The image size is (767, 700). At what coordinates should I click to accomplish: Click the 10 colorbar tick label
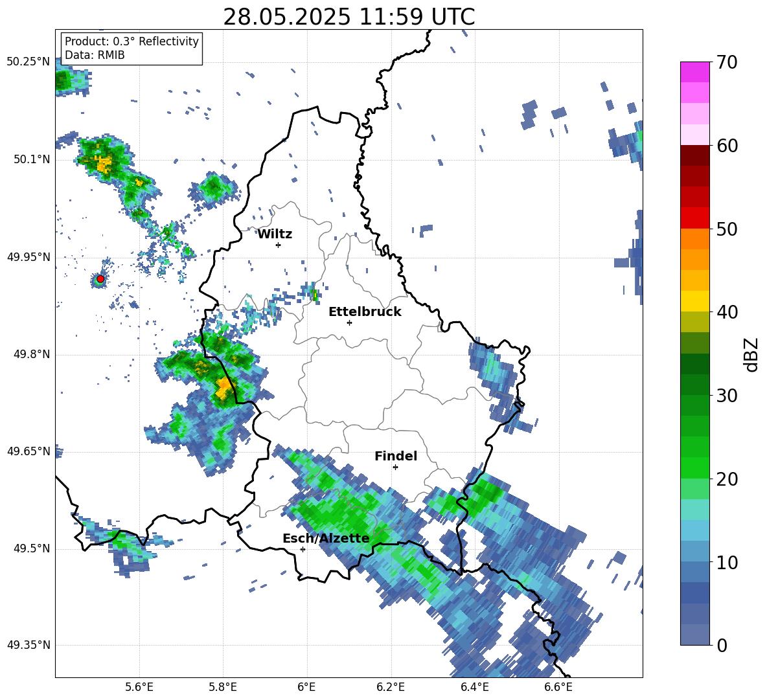[727, 562]
